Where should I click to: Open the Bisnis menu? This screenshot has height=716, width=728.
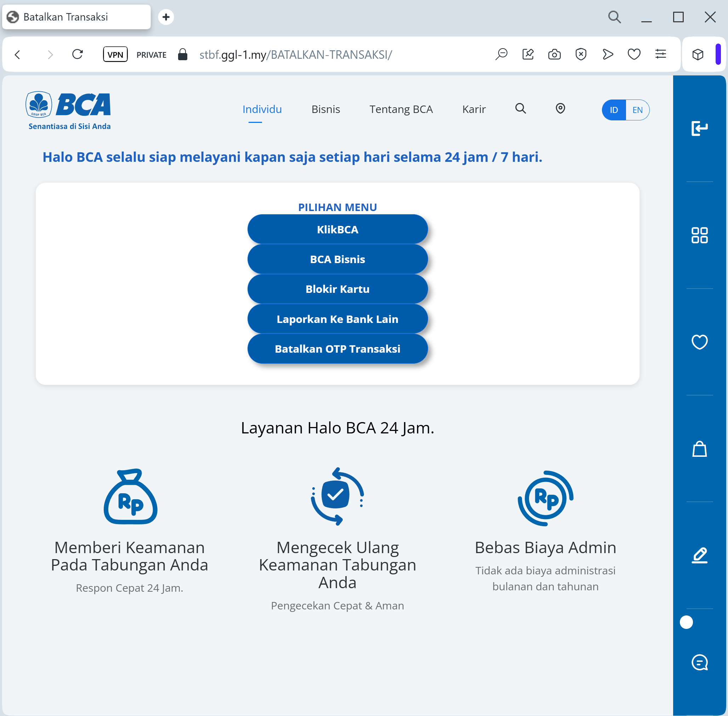[x=326, y=109]
